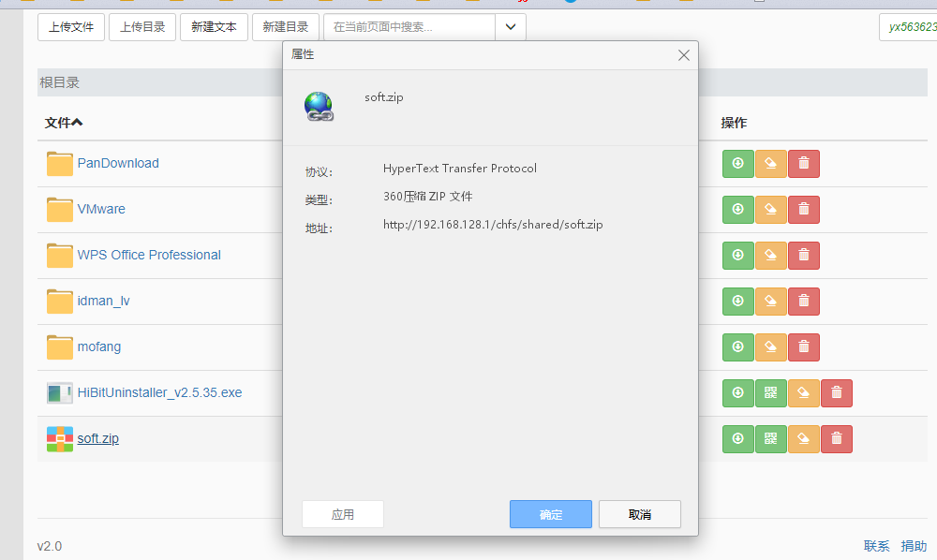Open the VMware folder link

[101, 209]
